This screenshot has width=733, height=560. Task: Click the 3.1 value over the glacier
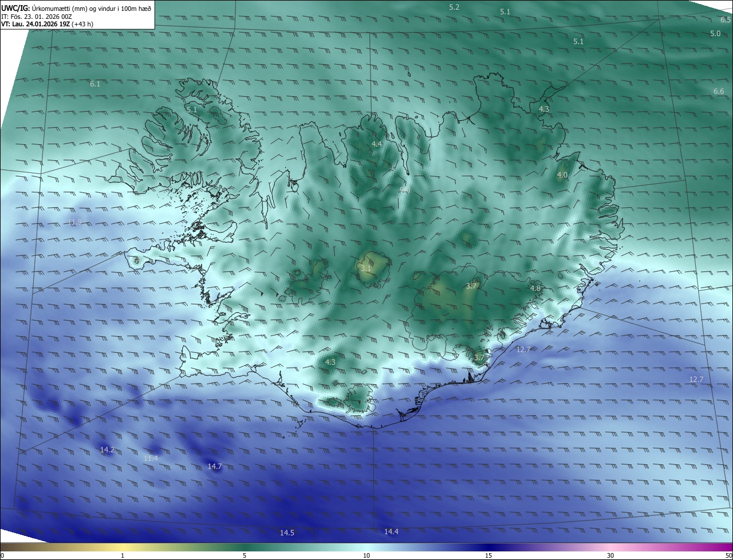click(x=366, y=268)
